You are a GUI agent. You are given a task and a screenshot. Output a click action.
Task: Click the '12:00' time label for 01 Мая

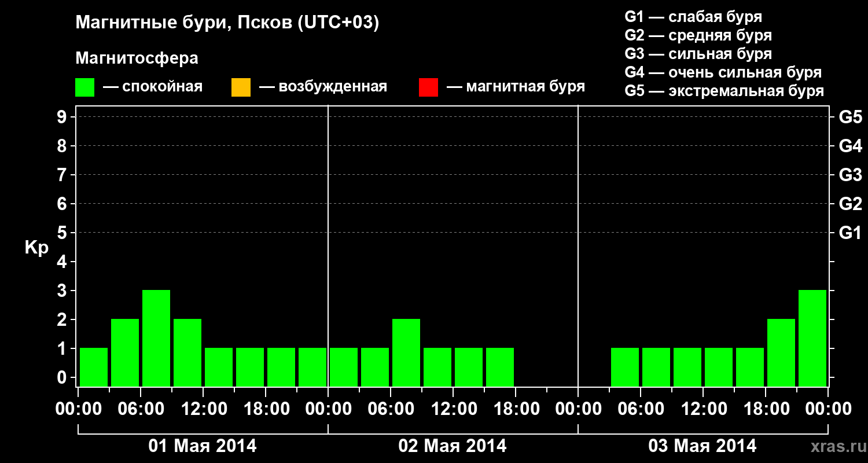coord(203,409)
